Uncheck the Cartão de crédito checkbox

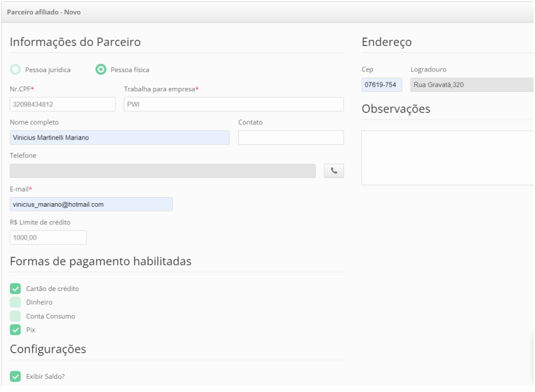click(x=16, y=288)
